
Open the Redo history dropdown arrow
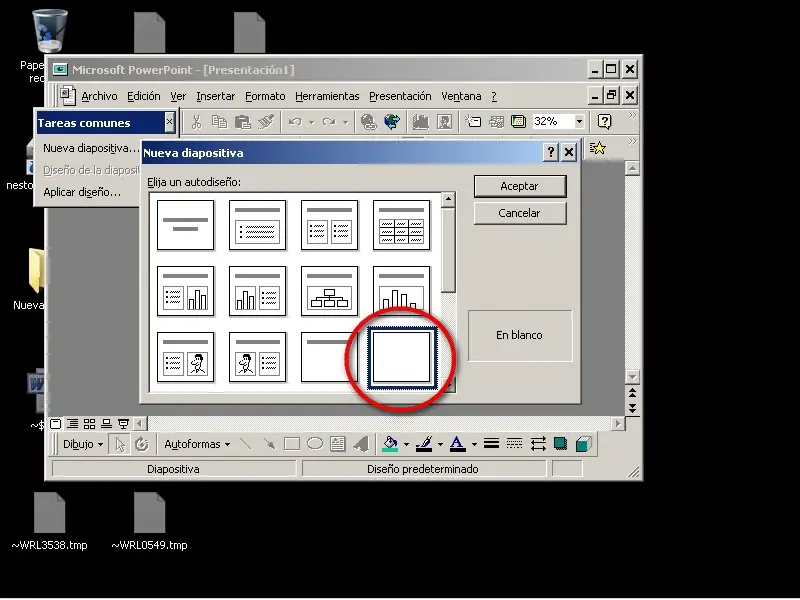pos(345,122)
